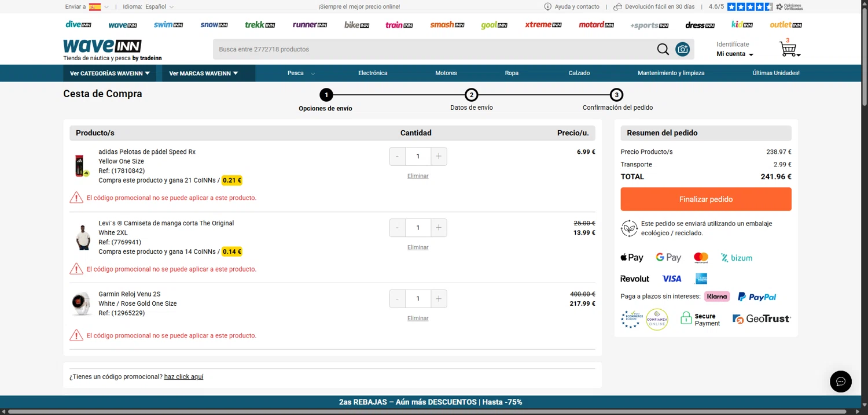Open the diveinn store logo
Image resolution: width=868 pixels, height=415 pixels.
tap(78, 25)
